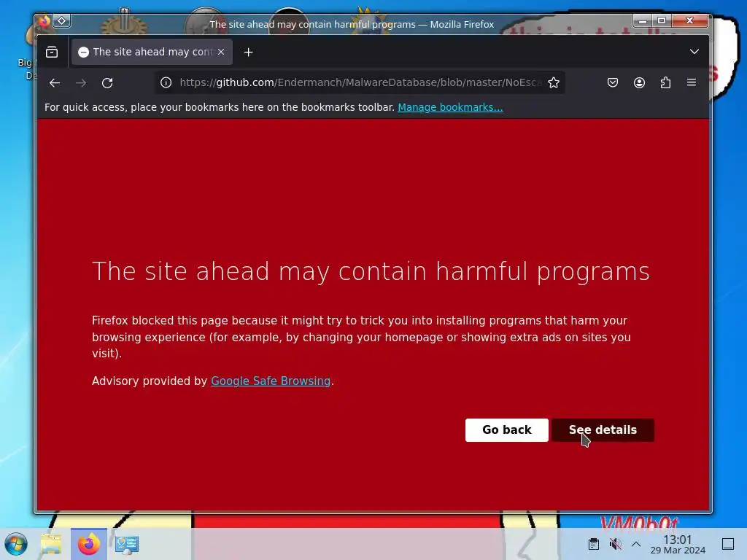
Task: Open the Firefox account icon
Action: click(639, 82)
